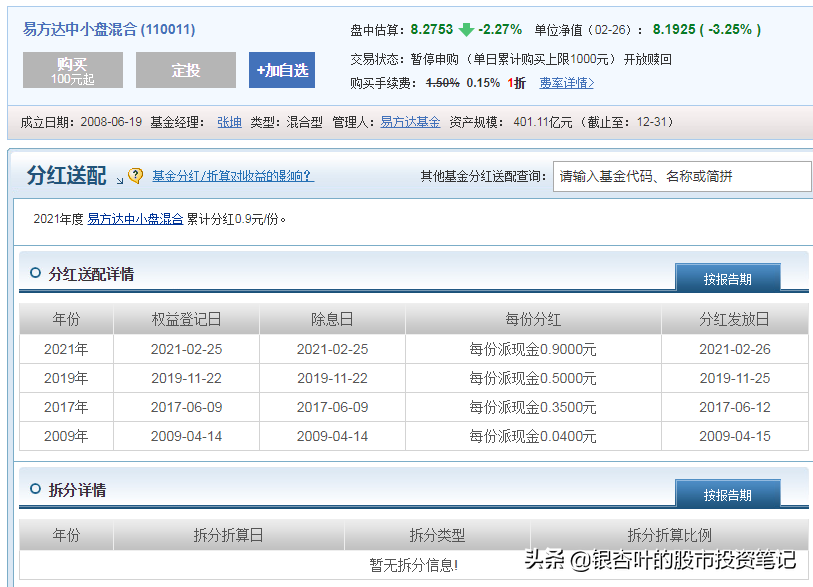Click the 拆分类型 column header
This screenshot has width=813, height=587.
click(437, 535)
